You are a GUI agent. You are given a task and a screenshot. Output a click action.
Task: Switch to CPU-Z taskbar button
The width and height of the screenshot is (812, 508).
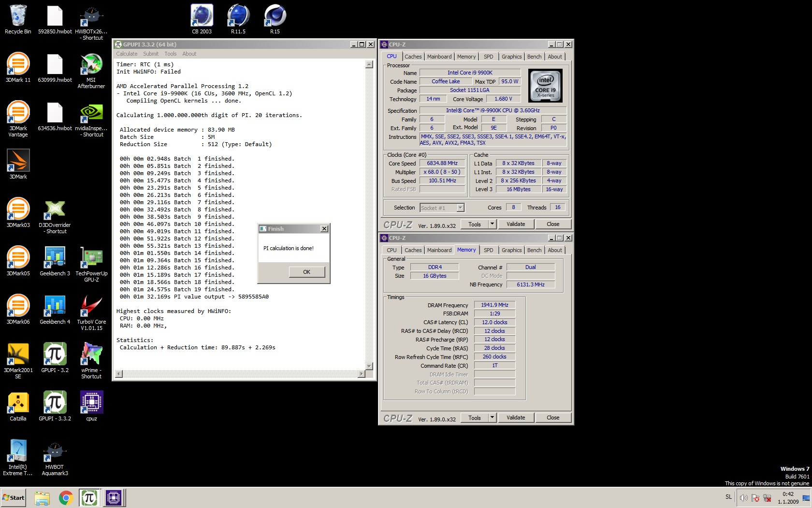tap(114, 498)
